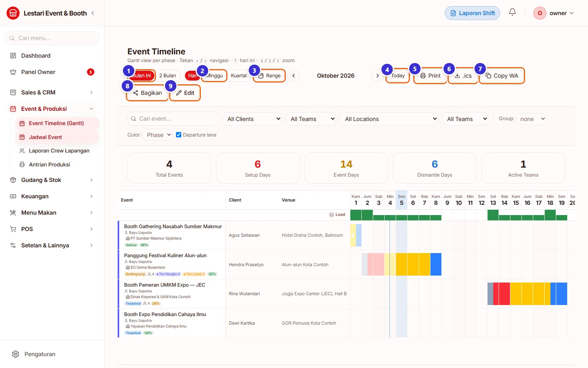Collapse the sidebar with the chevron beside the logo

pos(93,13)
